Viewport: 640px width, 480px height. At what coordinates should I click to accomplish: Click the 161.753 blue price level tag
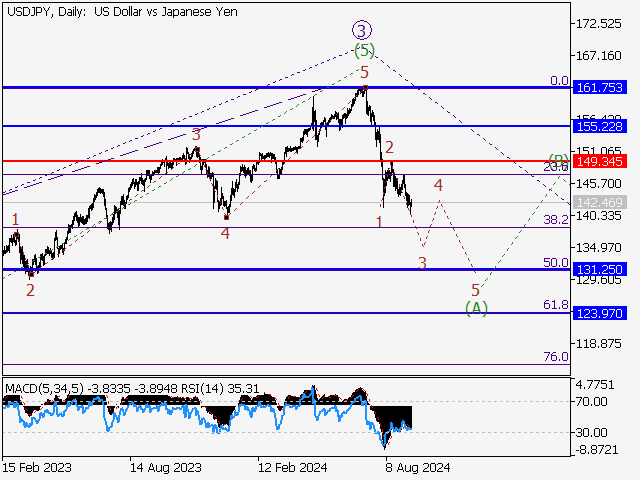599,88
